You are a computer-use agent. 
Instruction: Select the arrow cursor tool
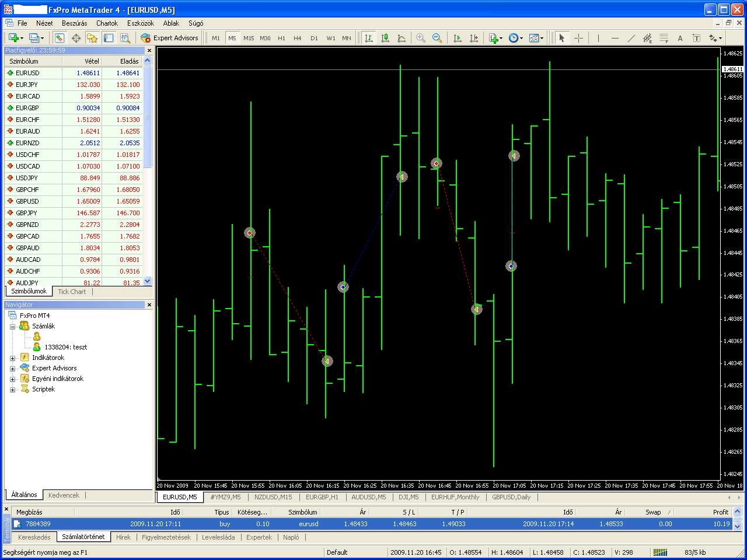(561, 38)
